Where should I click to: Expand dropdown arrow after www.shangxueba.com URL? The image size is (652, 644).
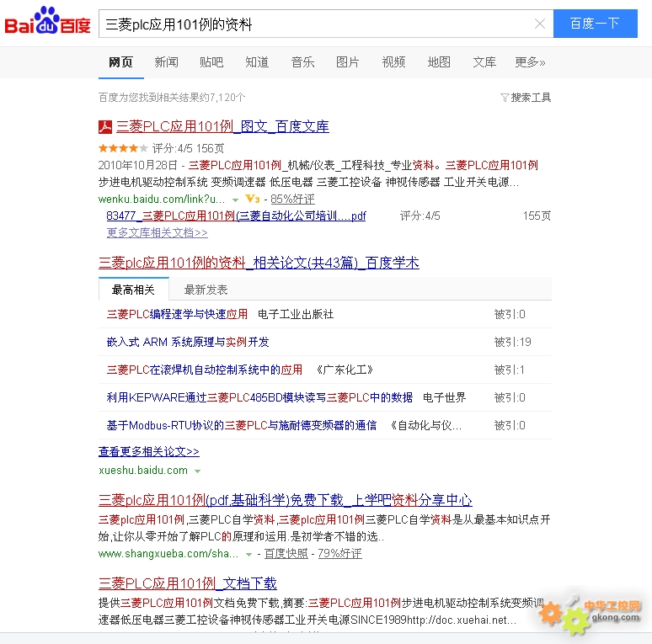(249, 555)
